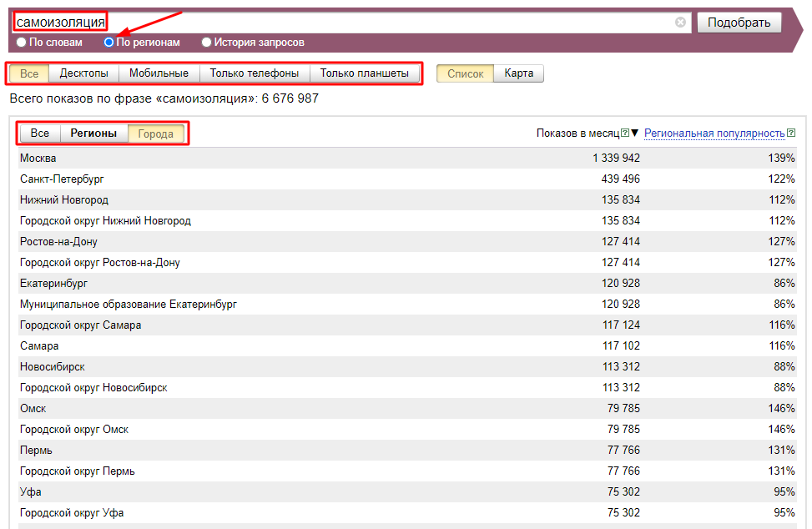The width and height of the screenshot is (812, 529).
Task: Click the sort arrow next to "Показов в месяц"
Action: tap(634, 134)
